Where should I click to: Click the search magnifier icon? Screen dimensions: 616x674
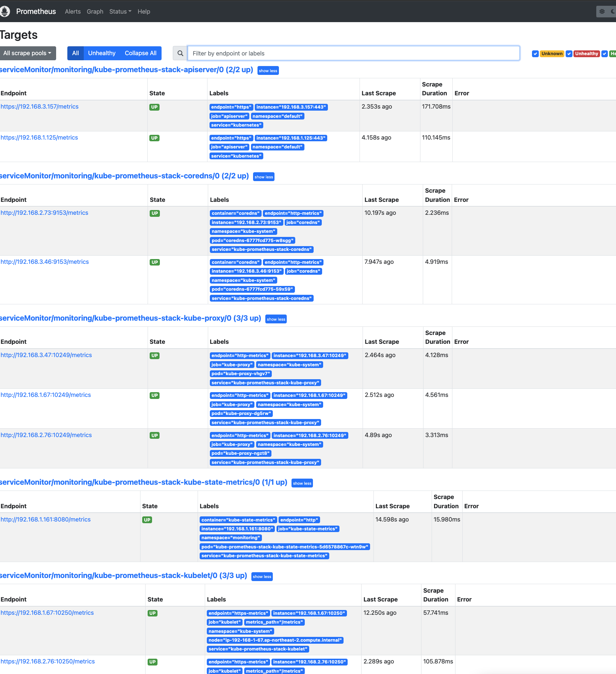(180, 53)
